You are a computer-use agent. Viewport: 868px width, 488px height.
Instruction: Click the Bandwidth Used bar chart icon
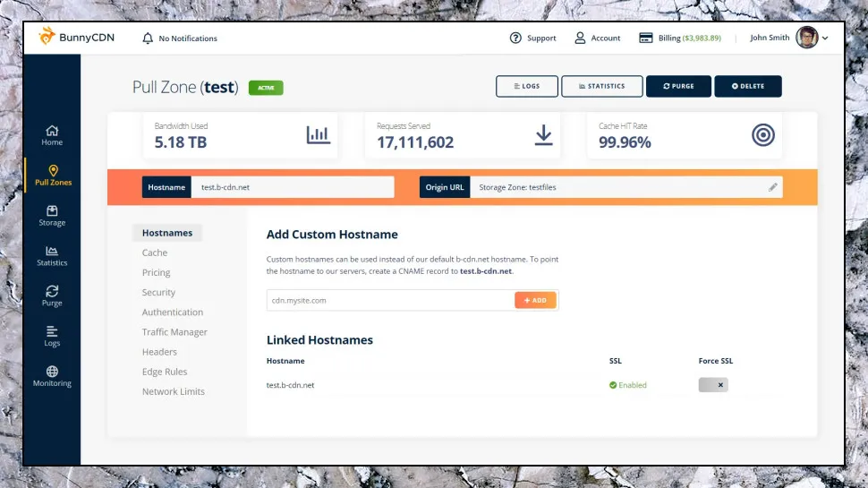(x=319, y=134)
